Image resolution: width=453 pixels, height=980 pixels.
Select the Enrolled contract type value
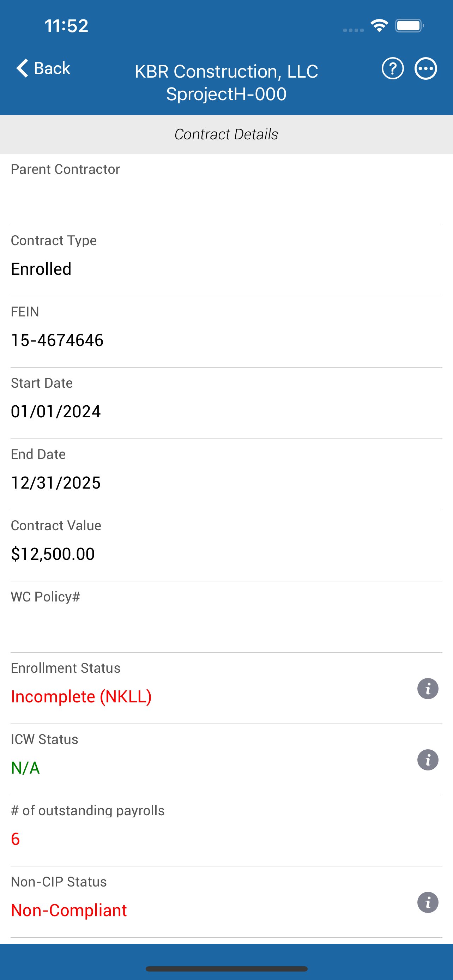41,269
